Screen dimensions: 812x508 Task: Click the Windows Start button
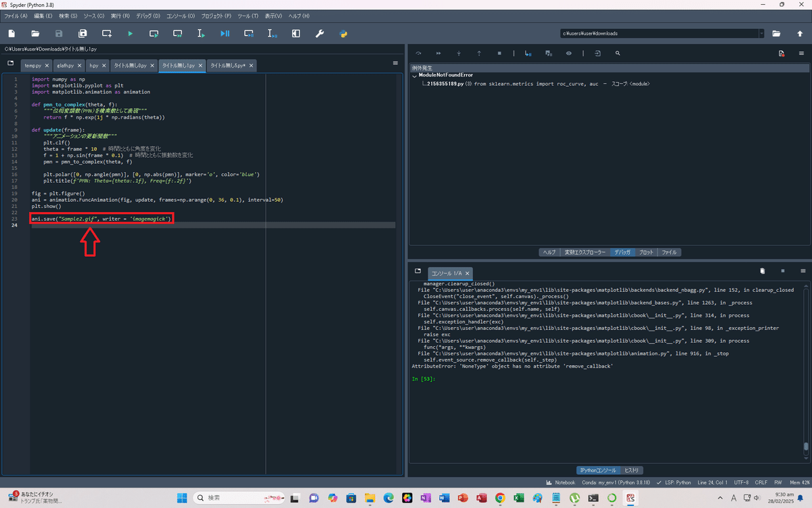(181, 498)
